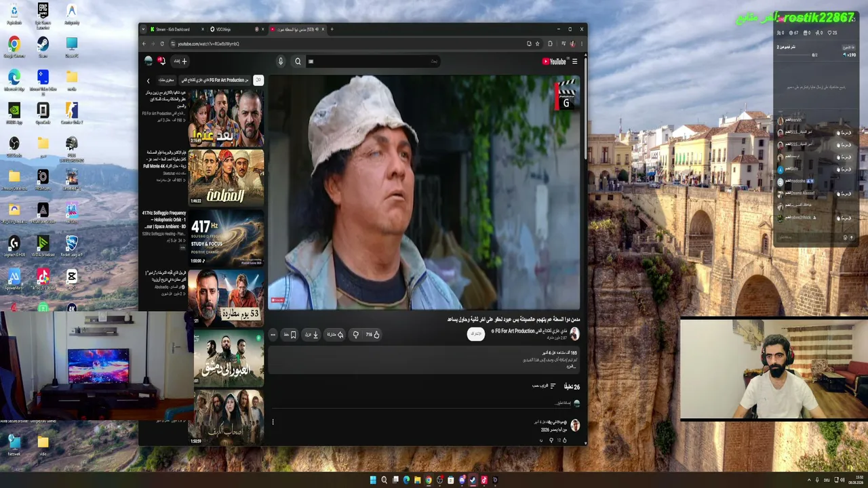
Task: Open the YouTube account avatar menu
Action: pyautogui.click(x=149, y=61)
